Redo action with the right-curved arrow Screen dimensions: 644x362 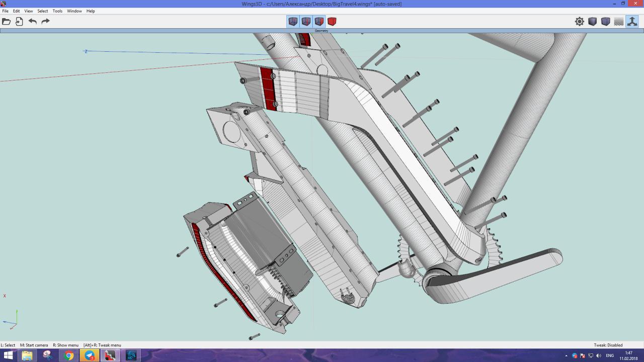[45, 21]
